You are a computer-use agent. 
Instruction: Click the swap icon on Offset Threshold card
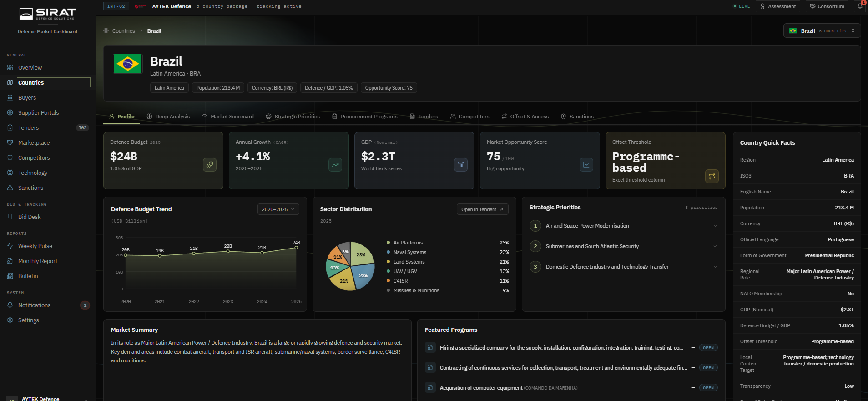click(x=712, y=176)
